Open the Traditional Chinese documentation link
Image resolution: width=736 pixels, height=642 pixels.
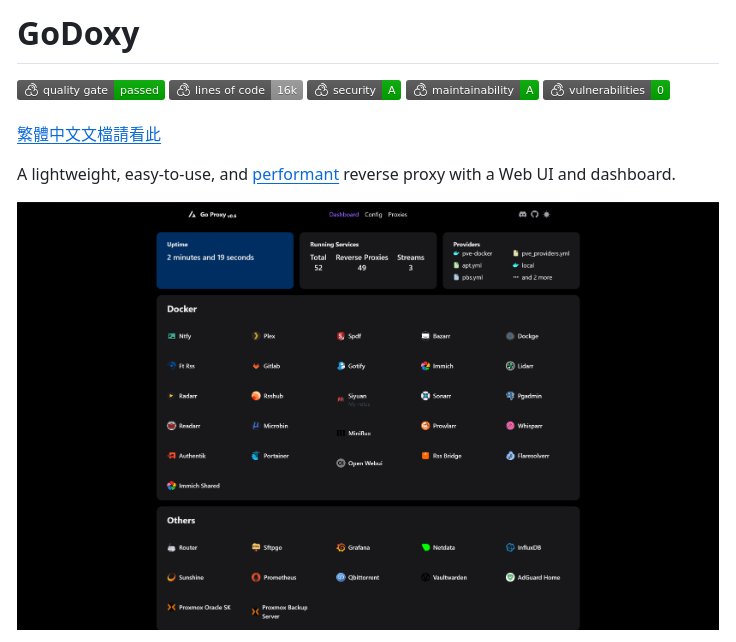89,135
